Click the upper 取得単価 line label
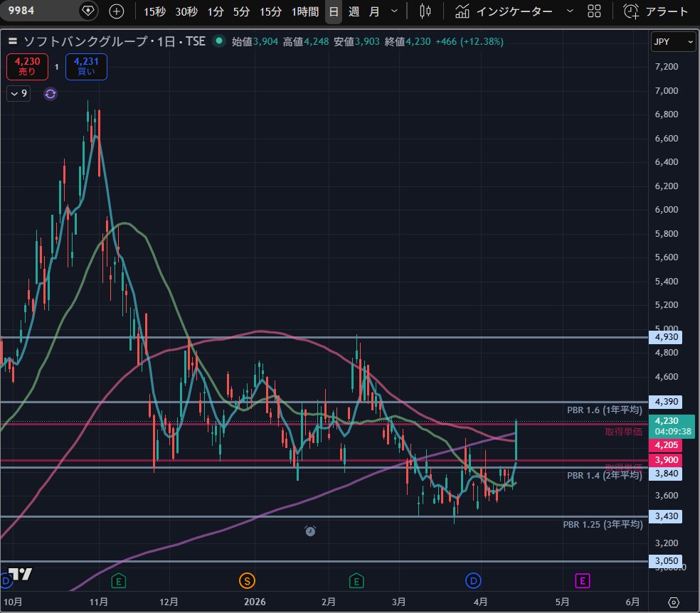700x613 pixels. point(624,432)
